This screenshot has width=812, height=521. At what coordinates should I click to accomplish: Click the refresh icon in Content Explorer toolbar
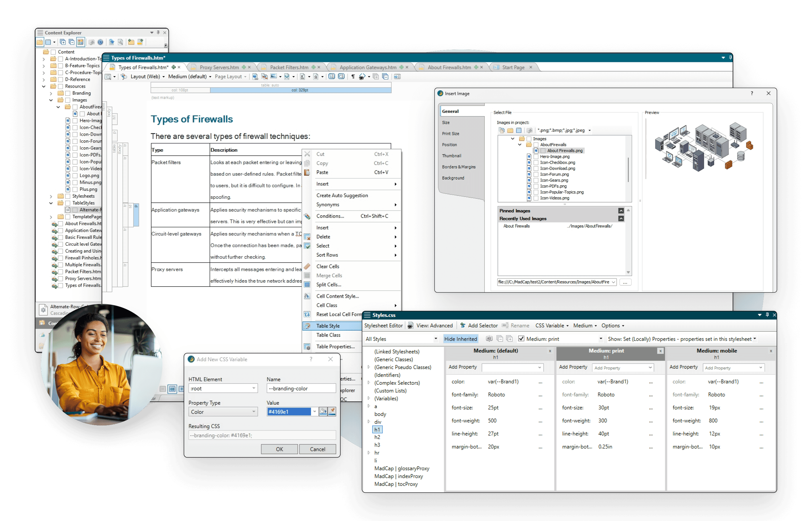click(100, 42)
